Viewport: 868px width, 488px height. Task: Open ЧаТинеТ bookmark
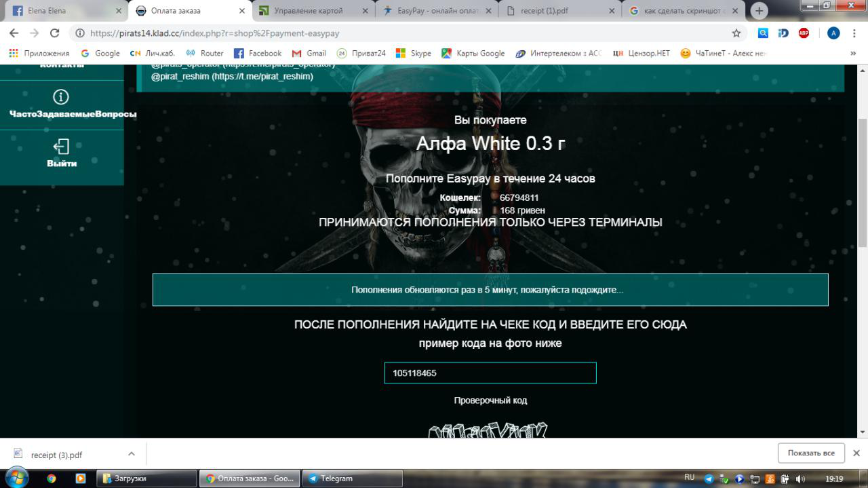pyautogui.click(x=724, y=53)
